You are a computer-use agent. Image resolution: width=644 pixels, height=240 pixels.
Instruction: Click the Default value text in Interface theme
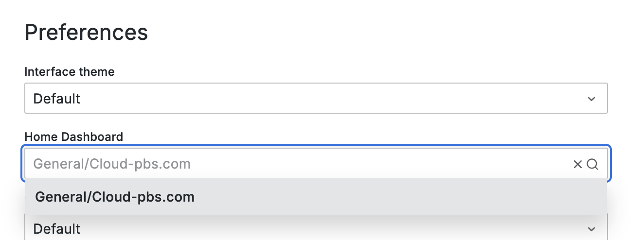(57, 99)
